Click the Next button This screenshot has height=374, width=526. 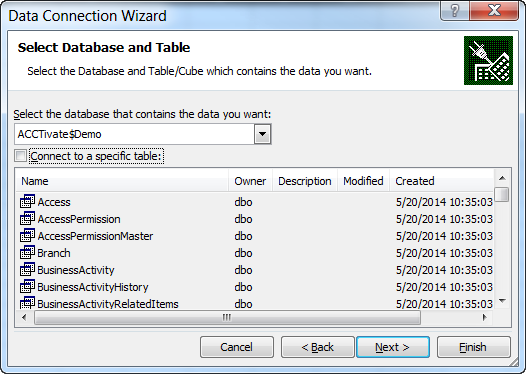click(393, 347)
